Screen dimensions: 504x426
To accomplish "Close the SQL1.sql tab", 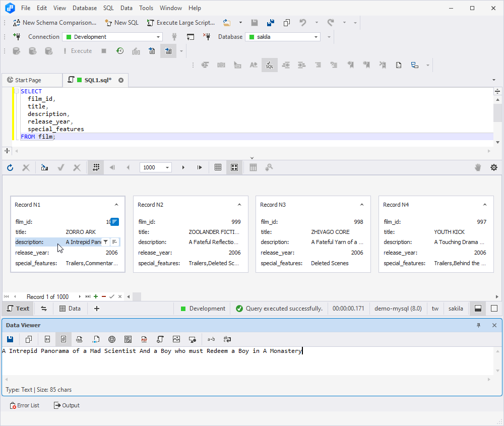I will pos(121,80).
